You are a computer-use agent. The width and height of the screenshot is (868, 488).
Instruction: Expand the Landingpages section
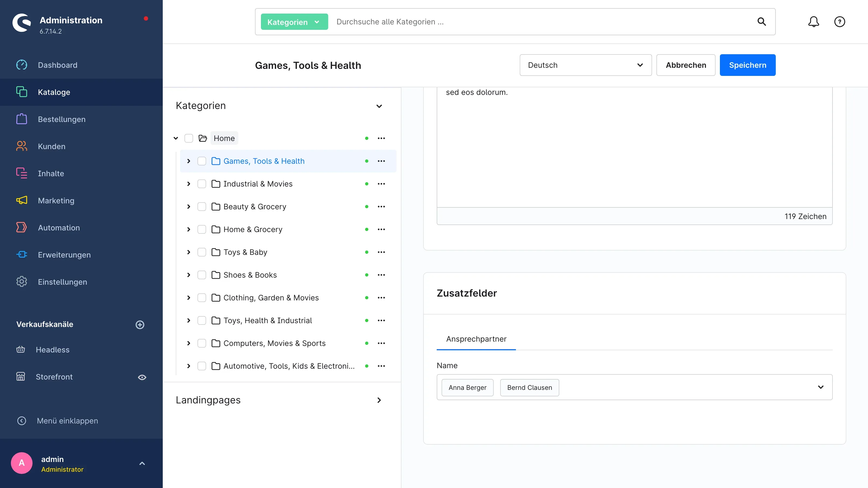pyautogui.click(x=379, y=400)
